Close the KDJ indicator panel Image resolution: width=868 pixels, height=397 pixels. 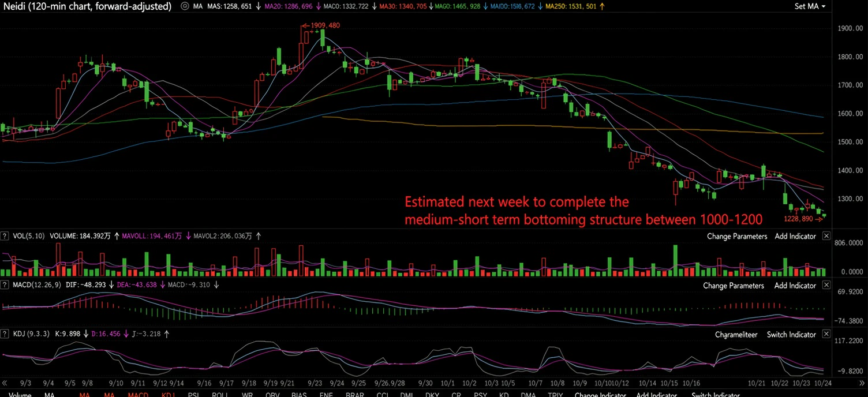pos(826,334)
